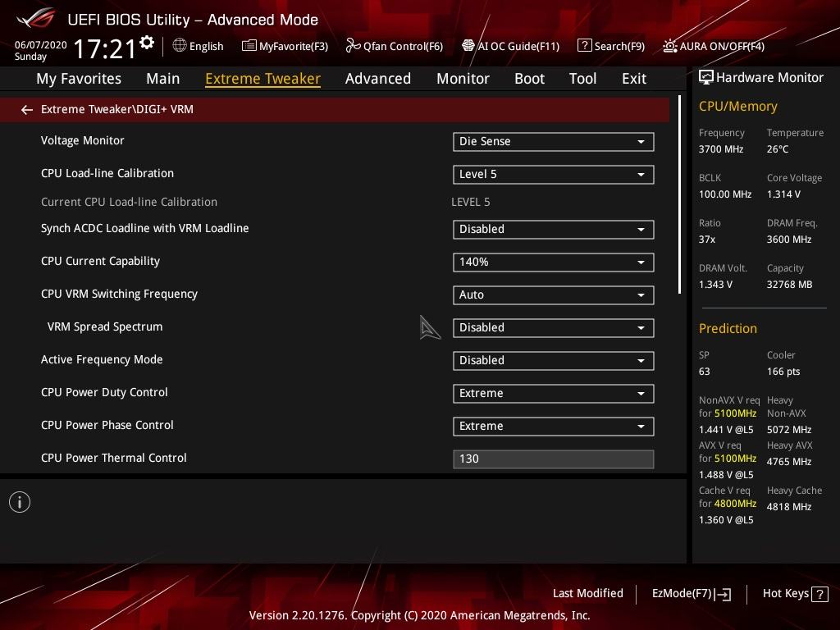840x630 pixels.
Task: Click CPU Power Thermal Control value field
Action: pyautogui.click(x=553, y=459)
